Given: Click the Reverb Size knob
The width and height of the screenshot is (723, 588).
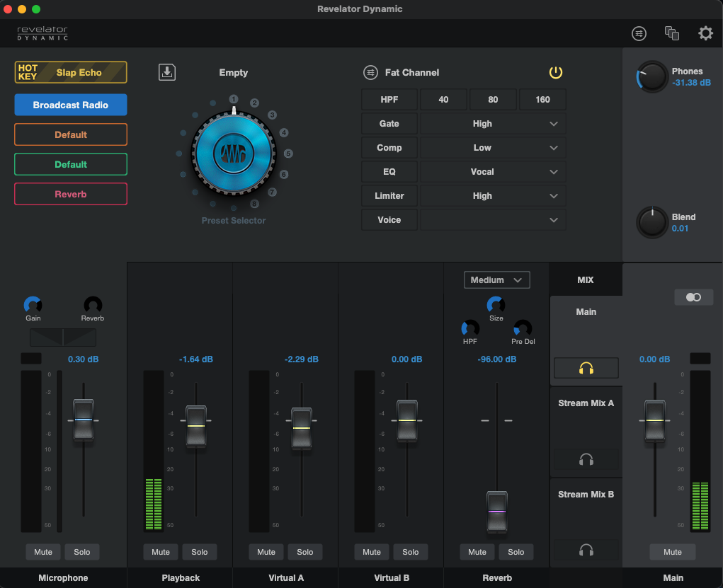Looking at the screenshot, I should pyautogui.click(x=496, y=304).
